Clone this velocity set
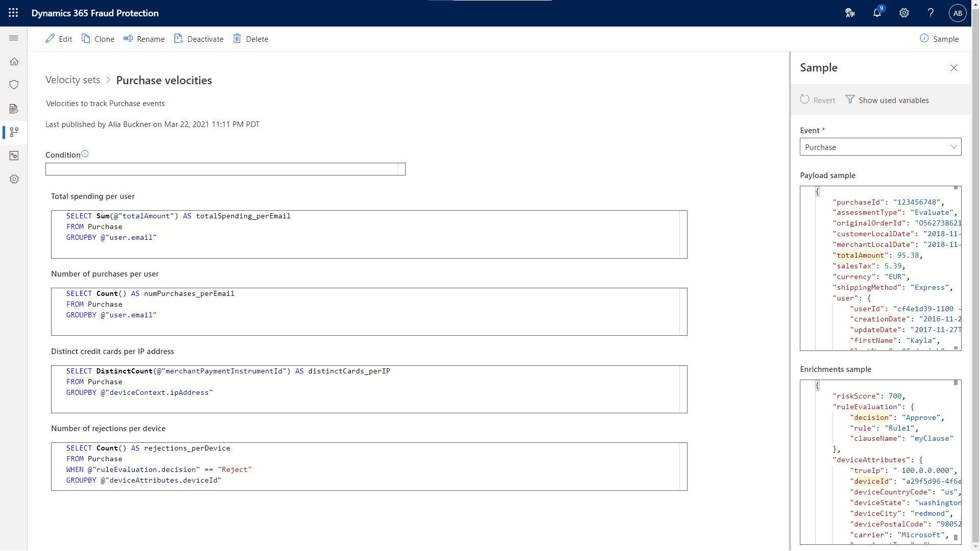The width and height of the screenshot is (980, 551). pos(98,39)
